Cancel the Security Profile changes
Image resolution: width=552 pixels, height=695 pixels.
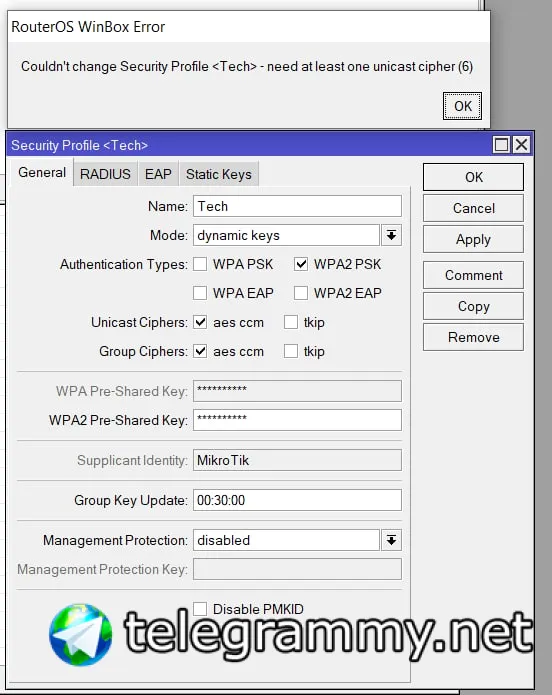[473, 208]
